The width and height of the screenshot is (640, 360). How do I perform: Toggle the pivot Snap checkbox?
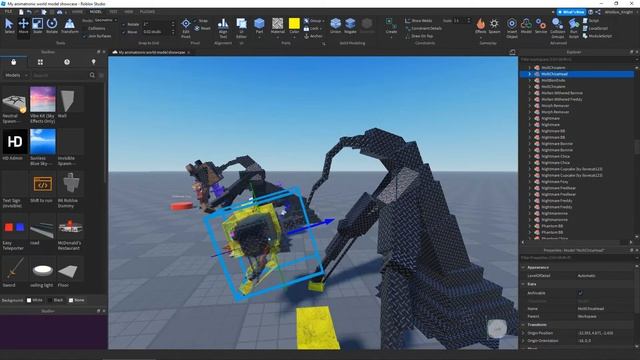pyautogui.click(x=196, y=20)
